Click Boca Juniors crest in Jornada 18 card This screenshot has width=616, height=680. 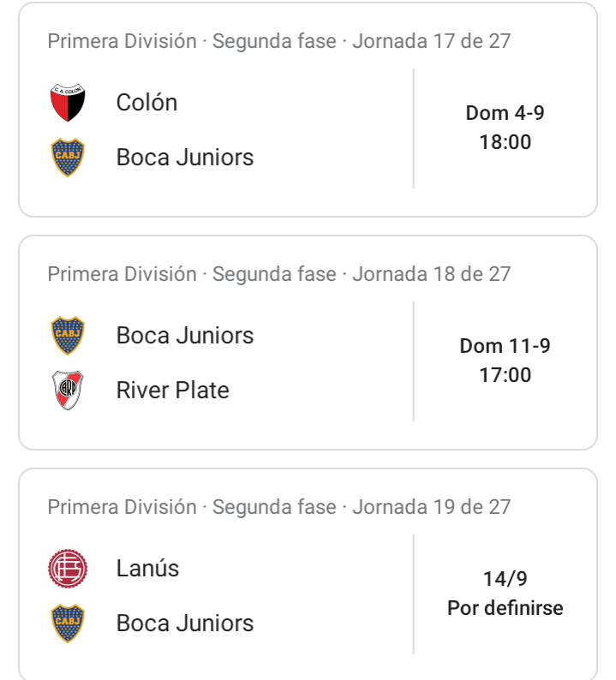coord(68,335)
